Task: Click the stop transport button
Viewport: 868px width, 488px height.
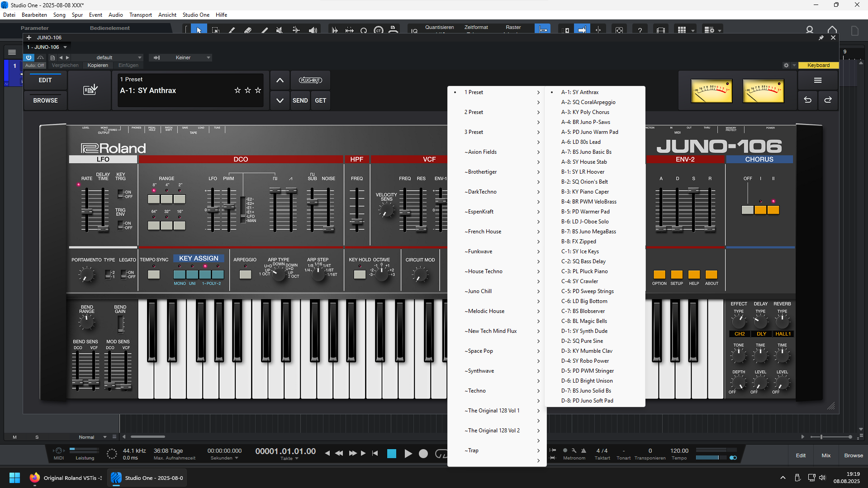Action: [392, 453]
